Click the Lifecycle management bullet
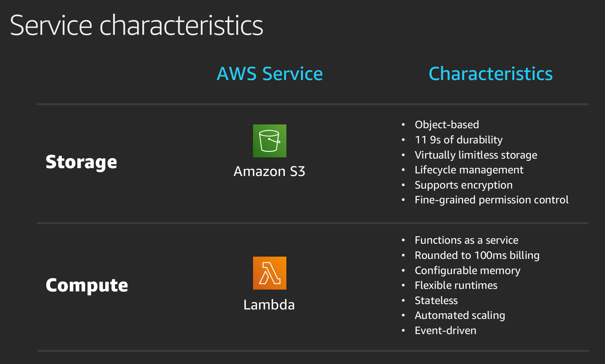 point(469,170)
